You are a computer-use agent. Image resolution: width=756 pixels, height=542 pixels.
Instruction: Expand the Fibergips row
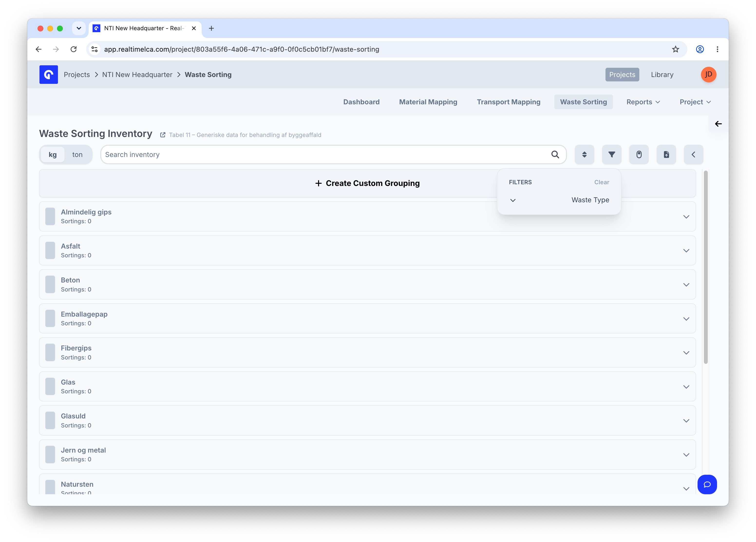686,353
